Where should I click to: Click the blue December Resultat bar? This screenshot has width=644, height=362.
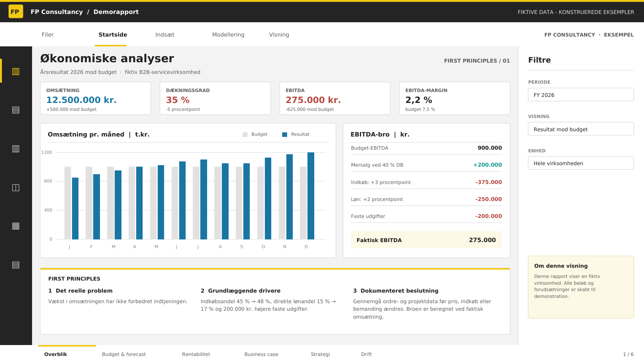[x=311, y=196]
